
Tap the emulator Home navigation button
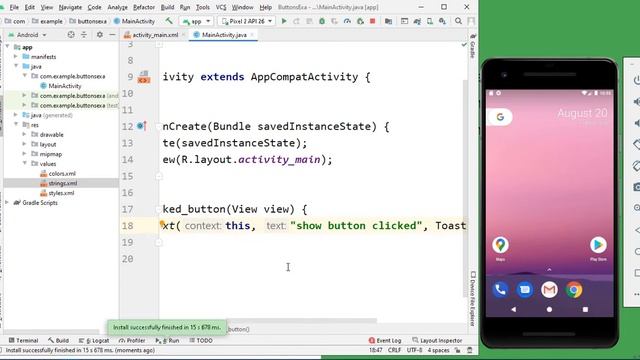point(549,309)
